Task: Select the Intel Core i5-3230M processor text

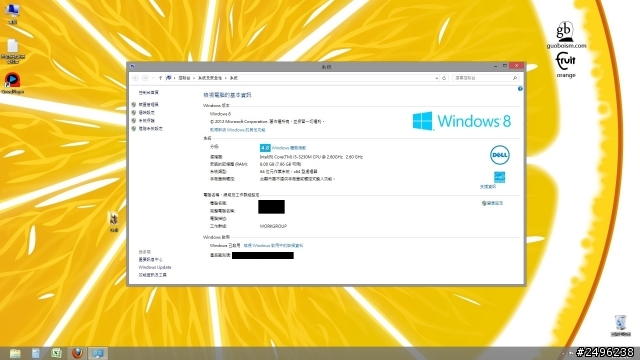Action: (x=311, y=157)
